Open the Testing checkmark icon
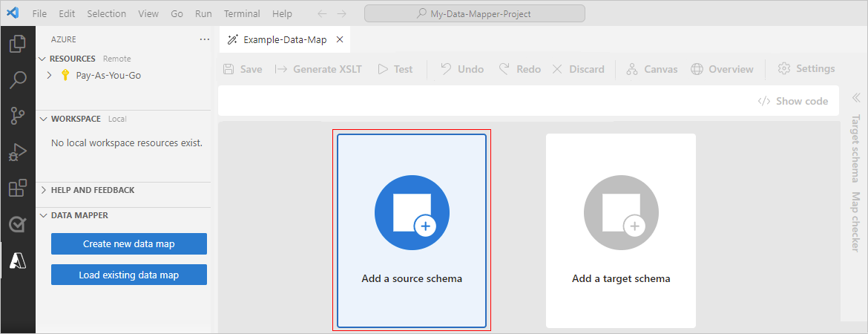 coord(18,223)
